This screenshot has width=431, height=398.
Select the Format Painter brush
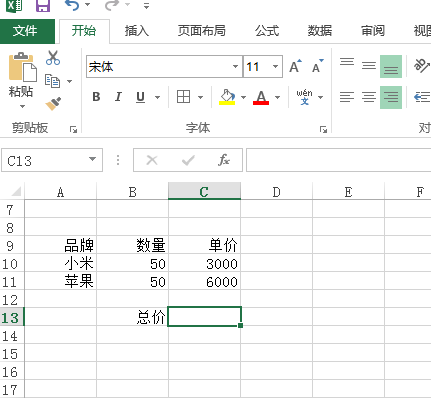pyautogui.click(x=53, y=104)
